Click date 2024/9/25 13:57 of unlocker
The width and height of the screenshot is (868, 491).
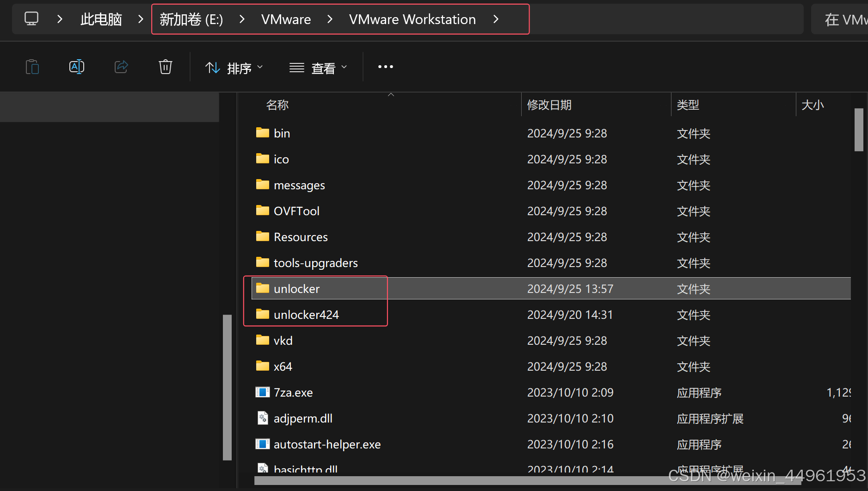(x=570, y=289)
